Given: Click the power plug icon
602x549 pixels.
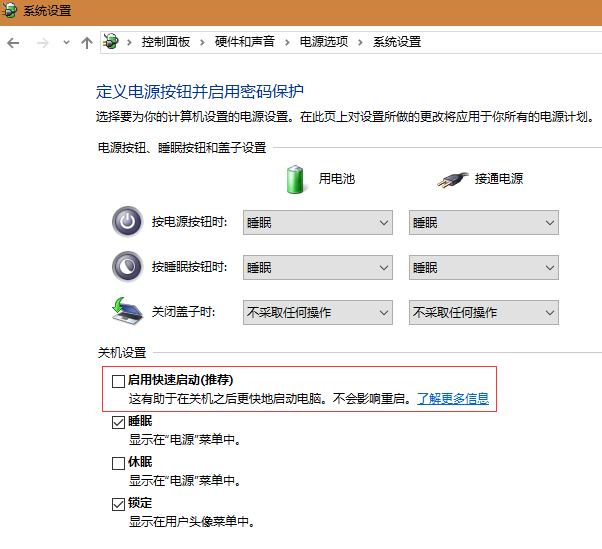Looking at the screenshot, I should [452, 179].
